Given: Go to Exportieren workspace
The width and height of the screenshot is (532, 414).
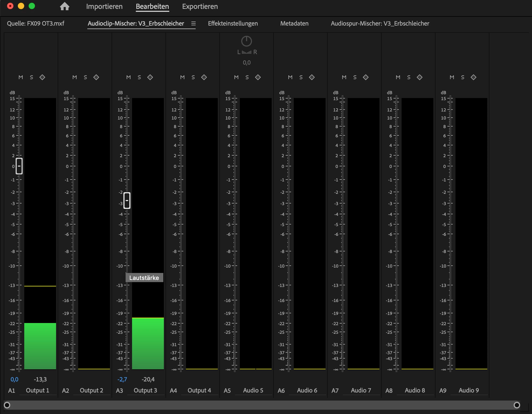Looking at the screenshot, I should click(x=200, y=6).
